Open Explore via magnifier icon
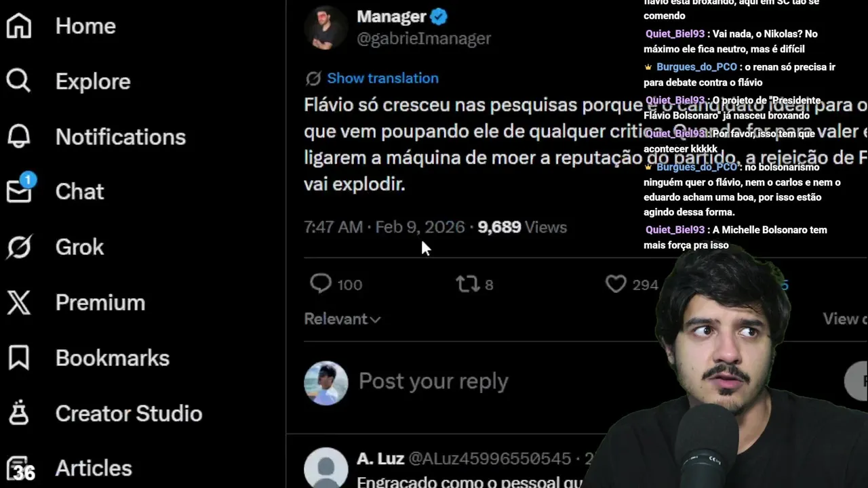 pyautogui.click(x=19, y=81)
